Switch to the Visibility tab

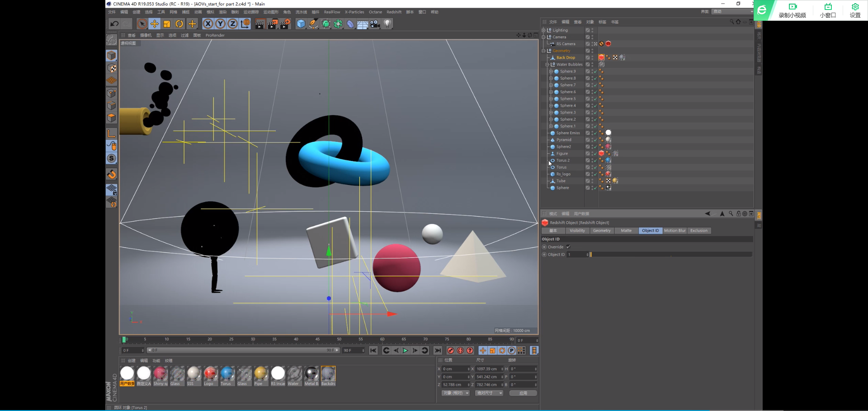coord(577,231)
